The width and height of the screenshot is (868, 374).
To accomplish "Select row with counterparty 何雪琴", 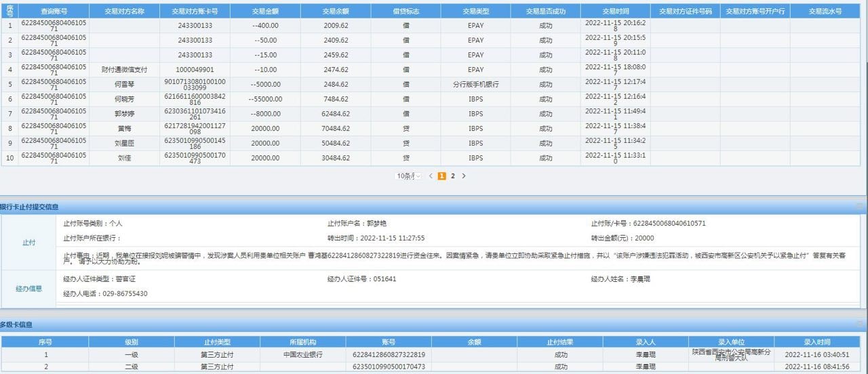I will 124,85.
